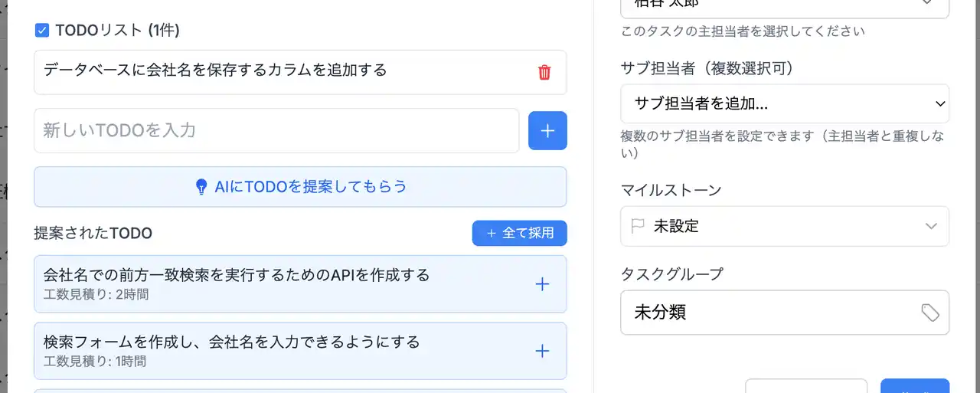Delete the database column TODO with trash icon
Screen dimensions: 980x393
pos(544,73)
